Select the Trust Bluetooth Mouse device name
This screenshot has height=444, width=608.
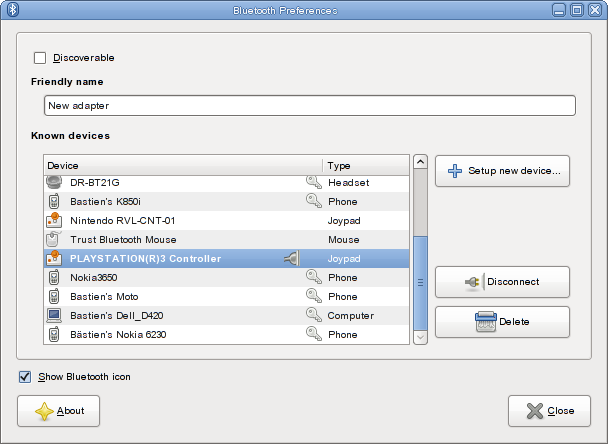[x=123, y=240]
